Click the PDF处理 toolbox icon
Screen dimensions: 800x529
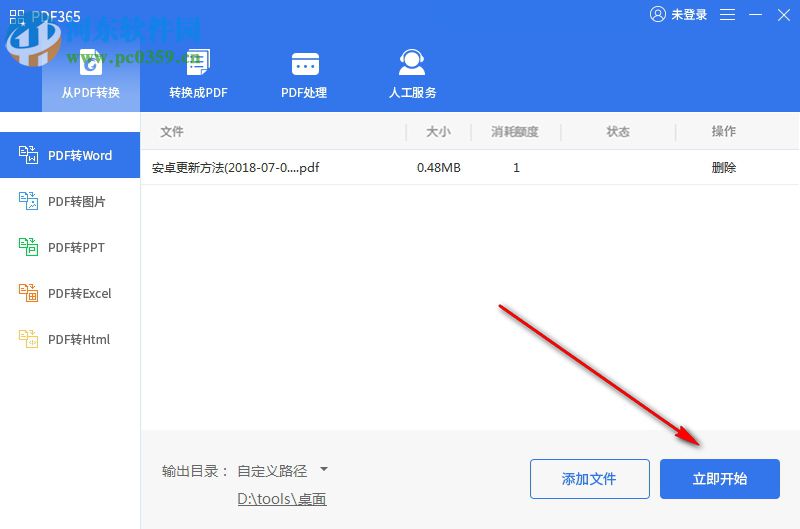(x=305, y=64)
